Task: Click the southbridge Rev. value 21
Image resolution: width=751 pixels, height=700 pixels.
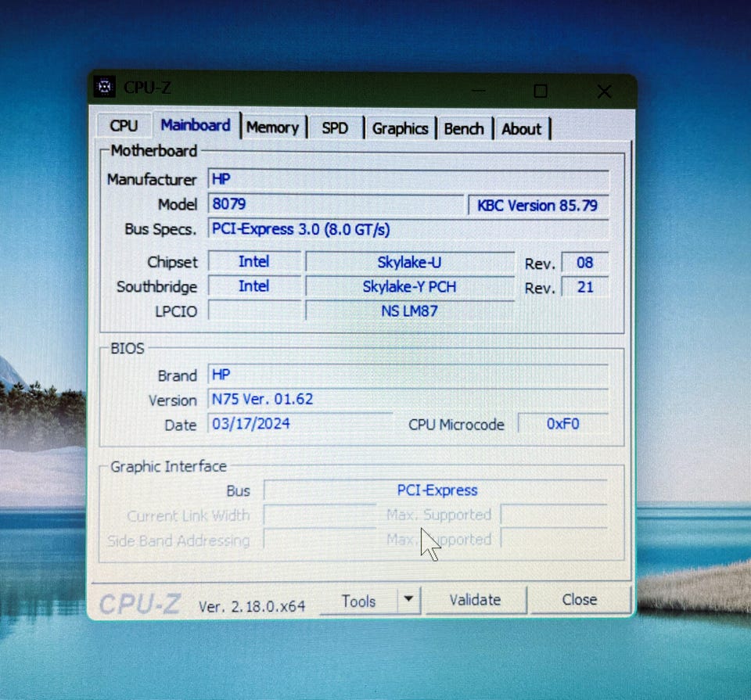Action: (585, 287)
